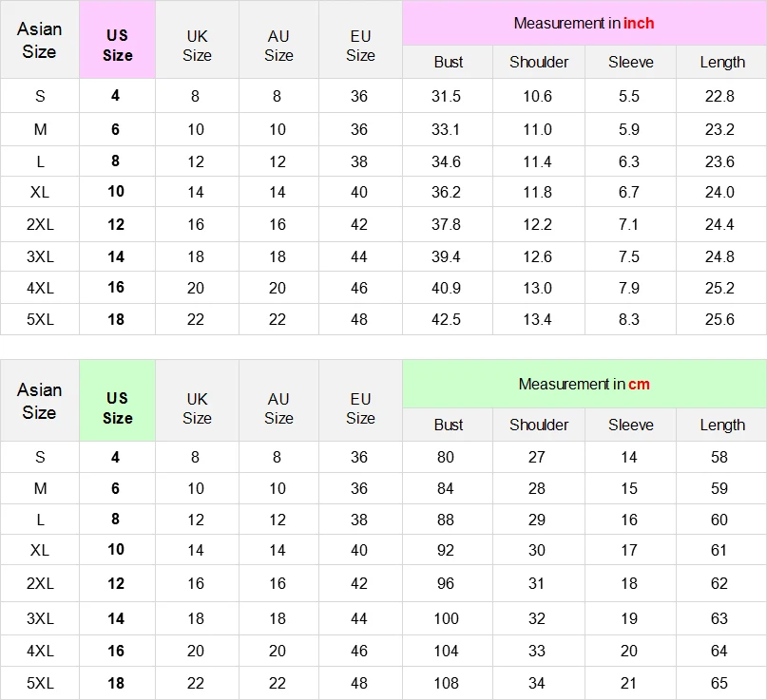Select the 5XL row label in inch table
Screen dimensions: 767x700
[40, 319]
